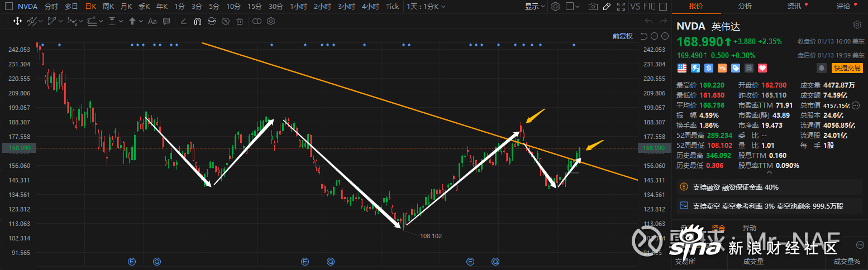Viewport: 868px width, 270px height.
Task: Click the blue tag icon
Action: [x=736, y=68]
